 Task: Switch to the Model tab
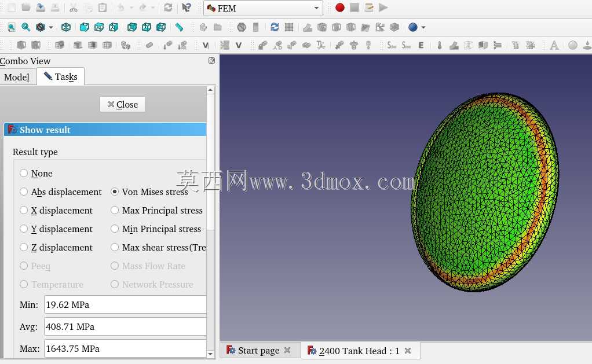point(17,77)
